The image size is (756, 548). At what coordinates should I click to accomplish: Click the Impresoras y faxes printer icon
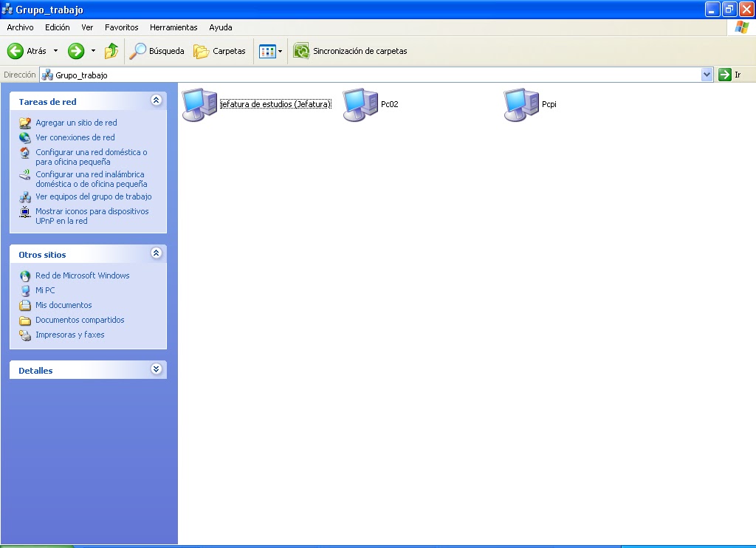[x=25, y=335]
